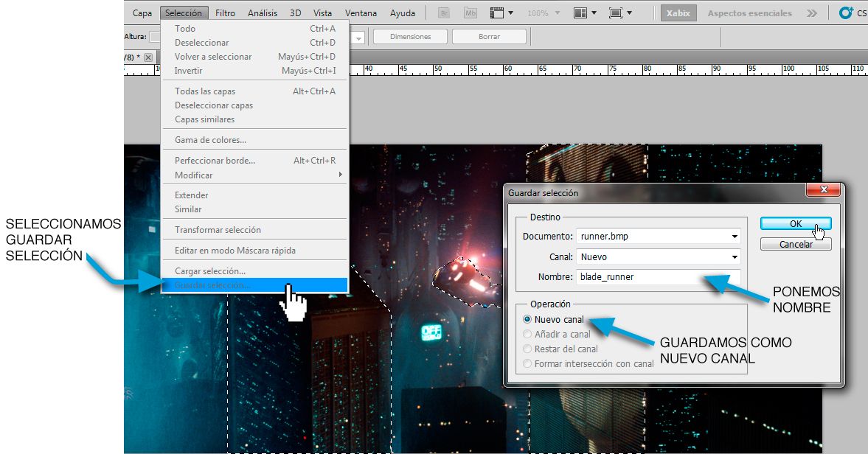Click the Borrar button

(489, 37)
